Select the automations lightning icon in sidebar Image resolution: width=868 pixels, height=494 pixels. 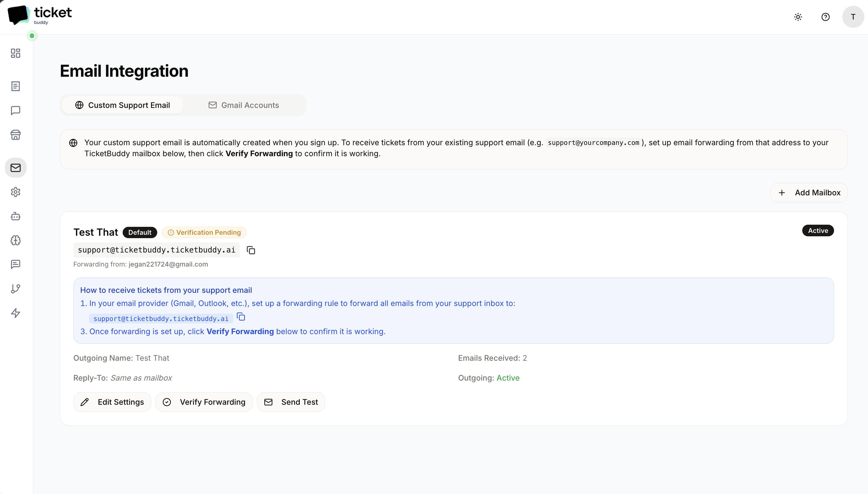tap(15, 313)
